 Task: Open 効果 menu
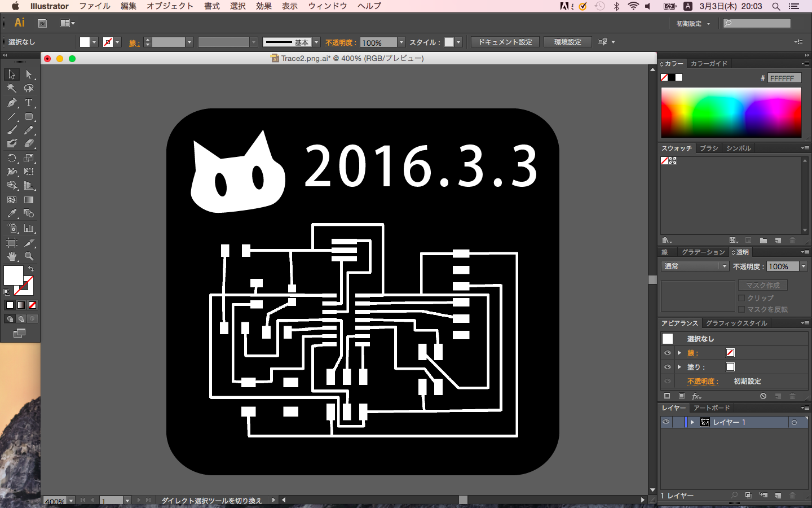[x=263, y=6]
